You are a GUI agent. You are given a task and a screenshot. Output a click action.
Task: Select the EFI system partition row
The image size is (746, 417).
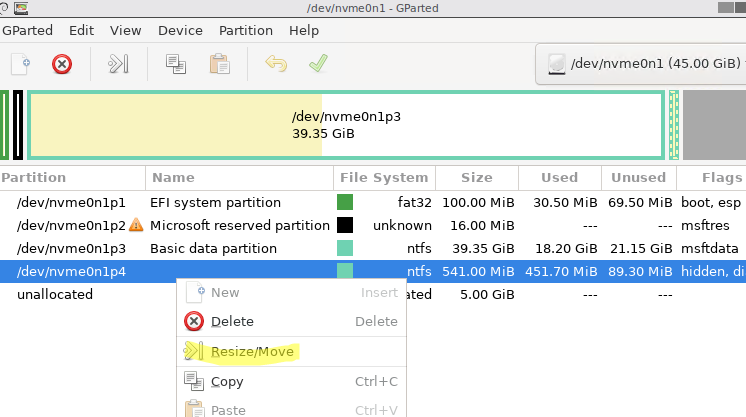point(373,202)
